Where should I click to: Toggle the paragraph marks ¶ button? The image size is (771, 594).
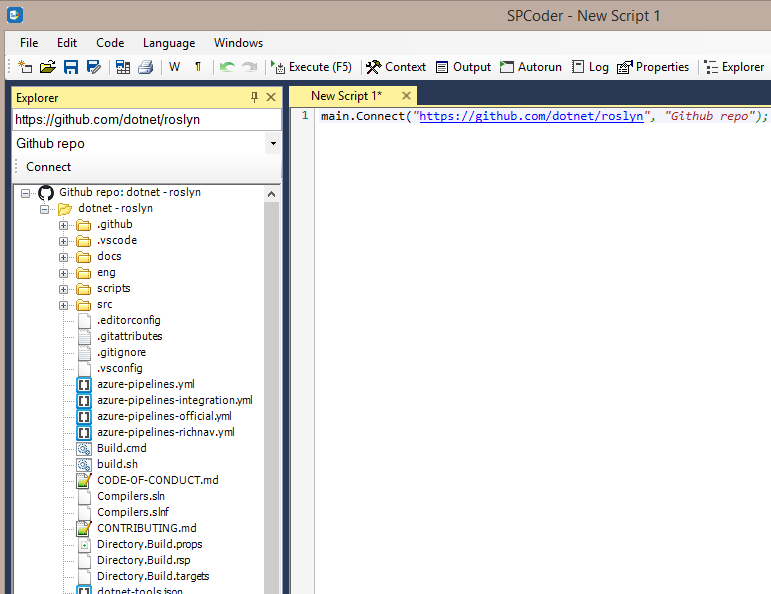click(x=198, y=66)
